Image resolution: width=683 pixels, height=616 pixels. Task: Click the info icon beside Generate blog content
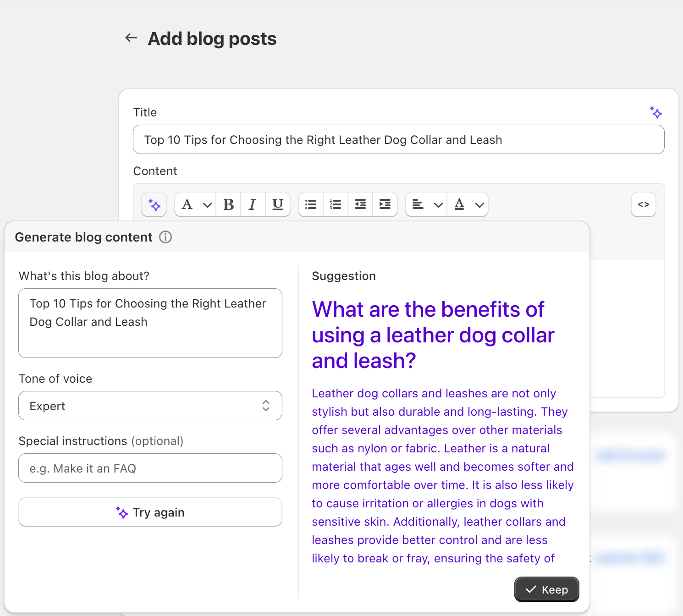click(165, 237)
